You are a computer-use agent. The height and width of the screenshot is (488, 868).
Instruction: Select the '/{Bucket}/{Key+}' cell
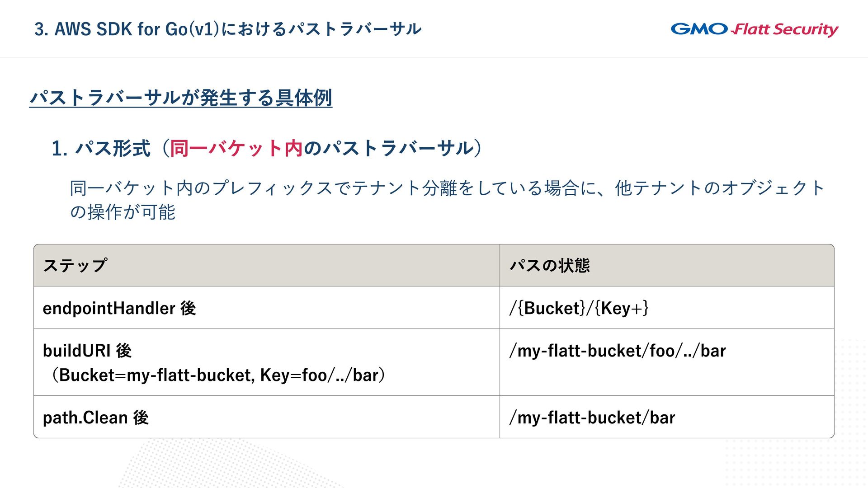579,308
